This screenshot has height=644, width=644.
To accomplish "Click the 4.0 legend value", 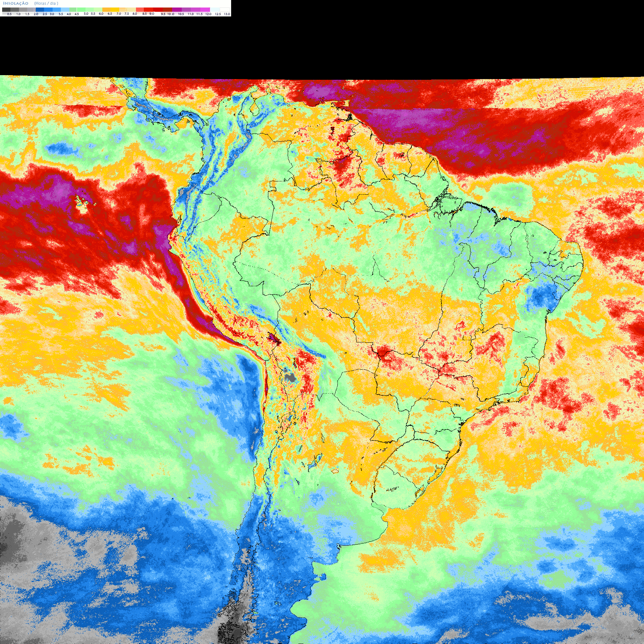I will point(69,14).
